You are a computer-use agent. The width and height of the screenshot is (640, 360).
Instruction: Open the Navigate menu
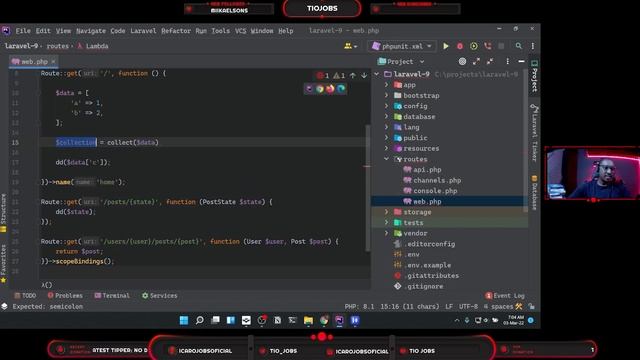pyautogui.click(x=91, y=31)
